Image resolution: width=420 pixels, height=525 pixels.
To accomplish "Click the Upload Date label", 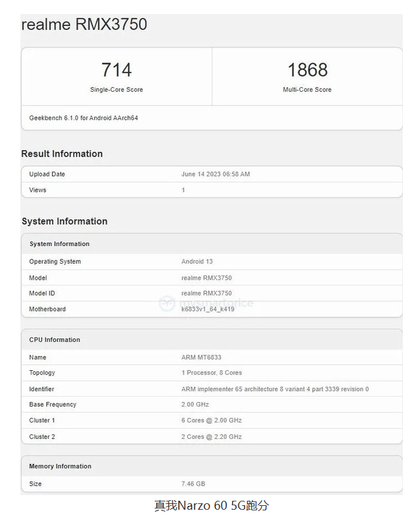I will (x=47, y=174).
